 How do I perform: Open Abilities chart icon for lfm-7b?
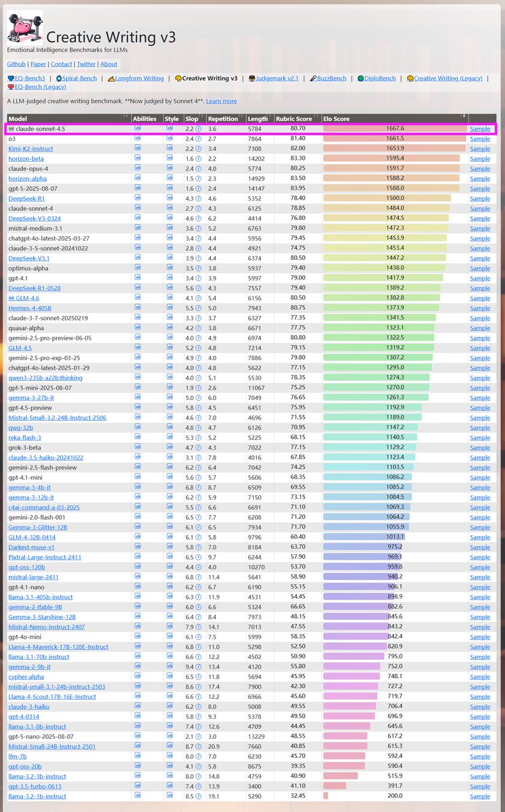tap(138, 757)
